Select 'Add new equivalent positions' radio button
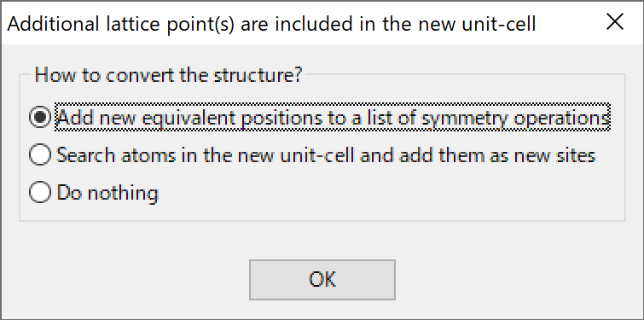 (320, 118)
